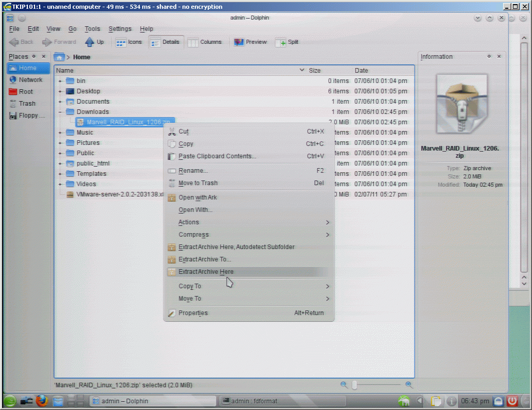This screenshot has width=532, height=410.
Task: Expand the Documents folder tree node
Action: pos(60,102)
